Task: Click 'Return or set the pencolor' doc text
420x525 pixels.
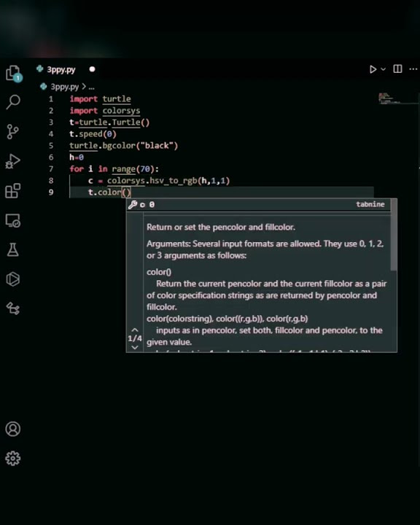Action: click(221, 227)
